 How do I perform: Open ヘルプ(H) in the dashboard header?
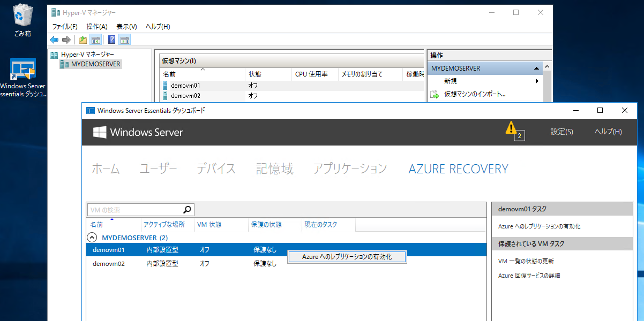[608, 132]
